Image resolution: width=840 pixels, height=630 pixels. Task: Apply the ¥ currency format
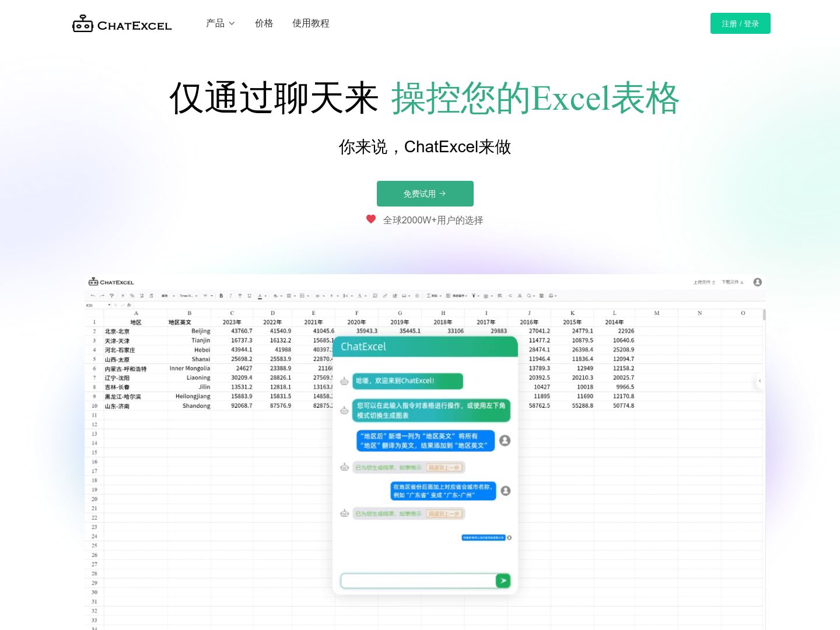point(123,296)
